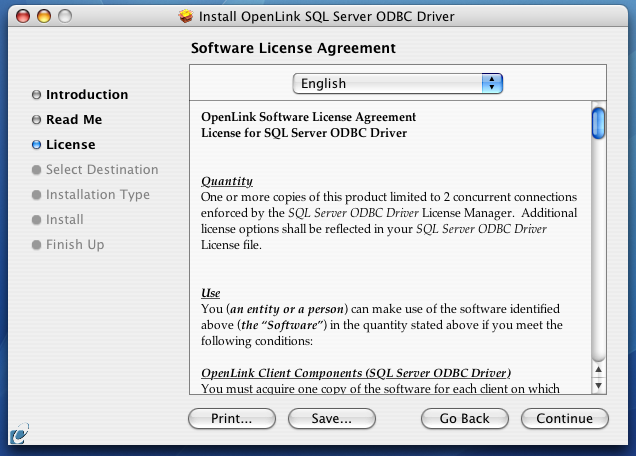Open the English language dropdown
This screenshot has height=456, width=636.
click(398, 84)
